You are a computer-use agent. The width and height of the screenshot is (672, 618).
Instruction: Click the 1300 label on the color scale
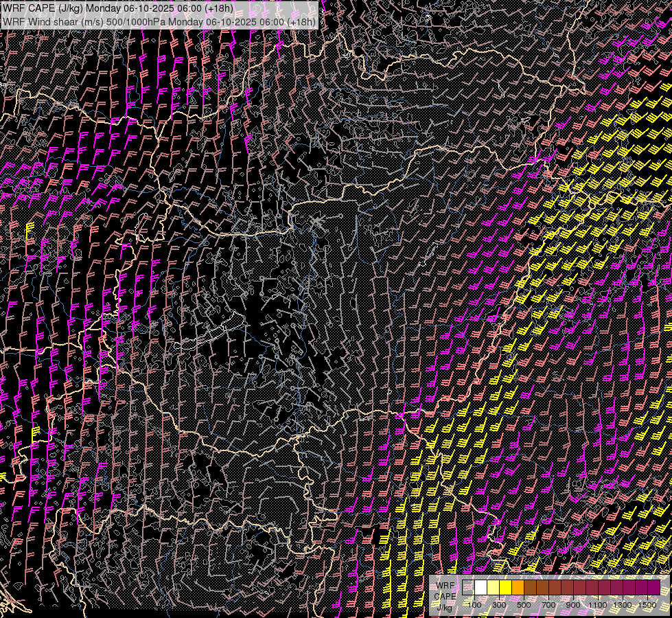tap(623, 604)
